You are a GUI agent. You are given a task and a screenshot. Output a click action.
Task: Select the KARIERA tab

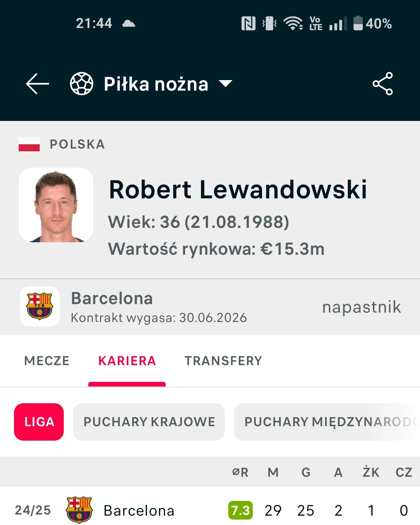point(127,361)
